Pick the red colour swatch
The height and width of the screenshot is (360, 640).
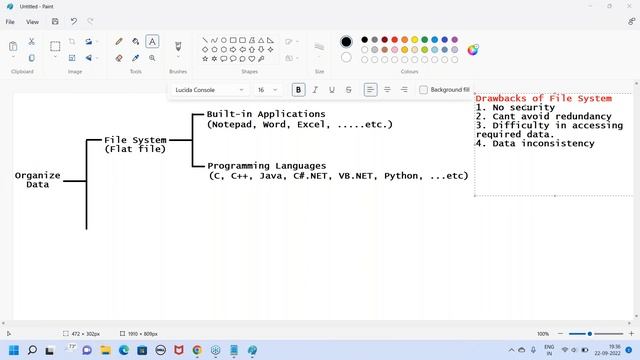395,40
